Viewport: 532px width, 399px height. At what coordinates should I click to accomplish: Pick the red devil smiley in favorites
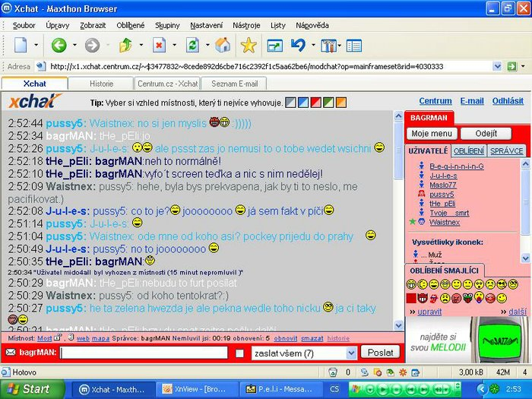(423, 298)
